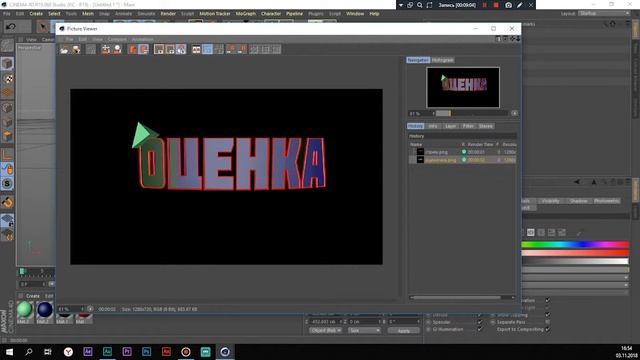This screenshot has height=360, width=640.
Task: Switch to the Filter tab in Picture Viewer
Action: 468,126
